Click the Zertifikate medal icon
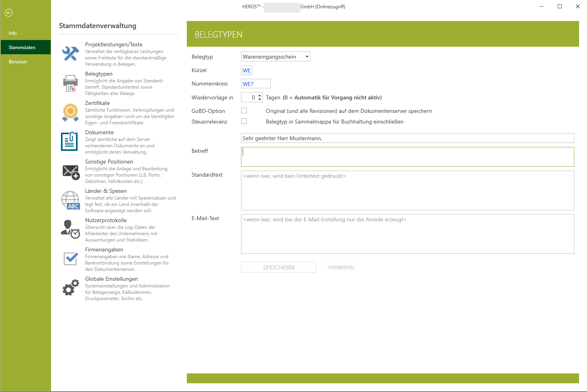Screen dimensions: 587x392 pyautogui.click(x=70, y=112)
